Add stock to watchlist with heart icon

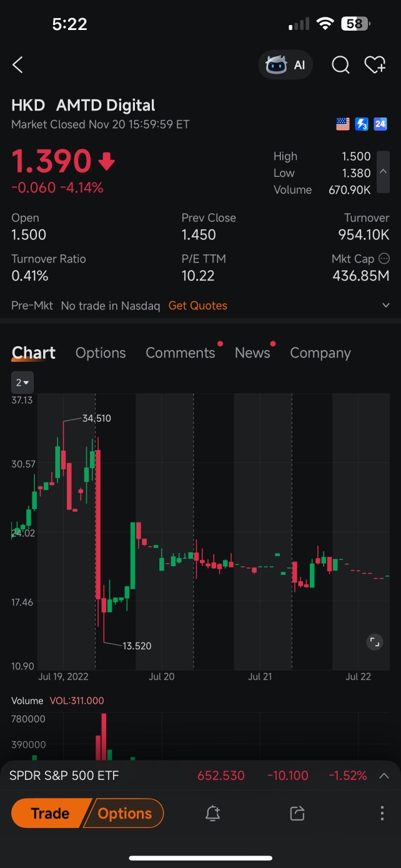[375, 65]
